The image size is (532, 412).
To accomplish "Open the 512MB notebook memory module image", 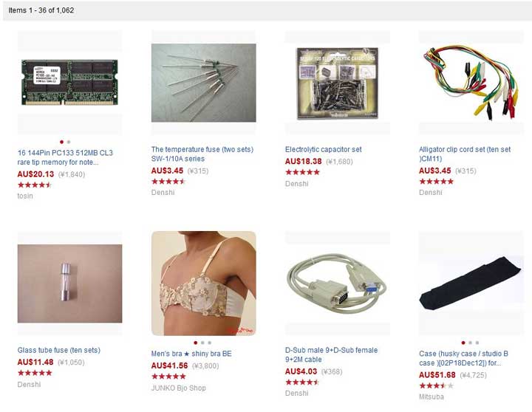I will [x=69, y=83].
